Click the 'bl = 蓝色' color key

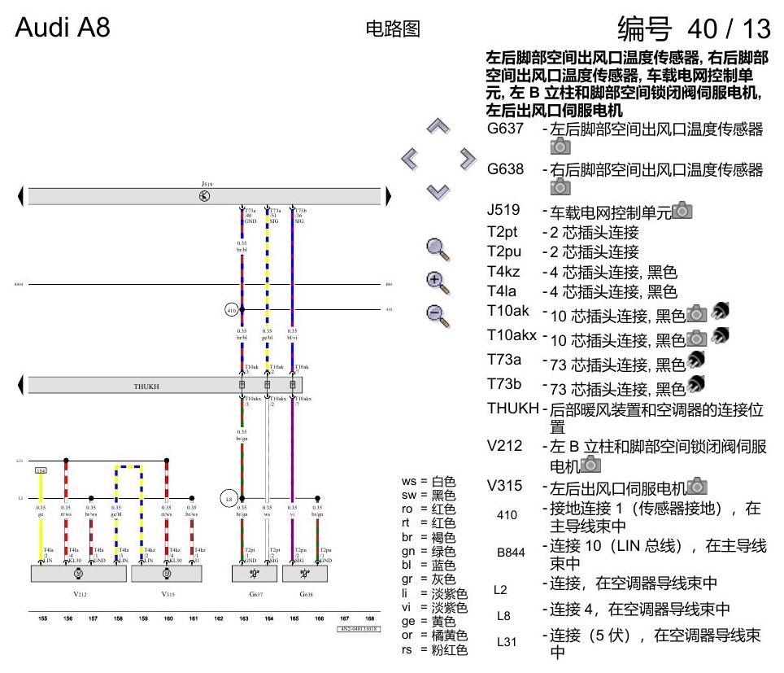tap(429, 566)
